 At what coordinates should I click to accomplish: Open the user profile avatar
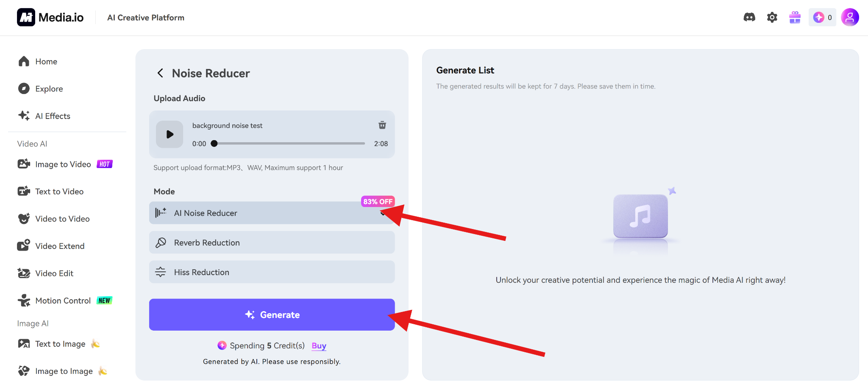click(849, 17)
